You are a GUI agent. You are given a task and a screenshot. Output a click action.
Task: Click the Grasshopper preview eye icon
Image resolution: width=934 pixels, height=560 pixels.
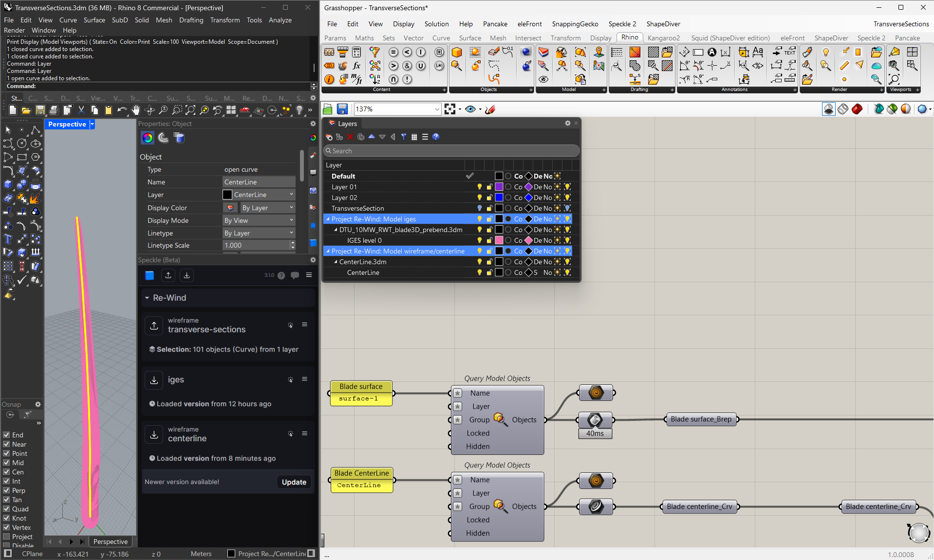point(470,109)
